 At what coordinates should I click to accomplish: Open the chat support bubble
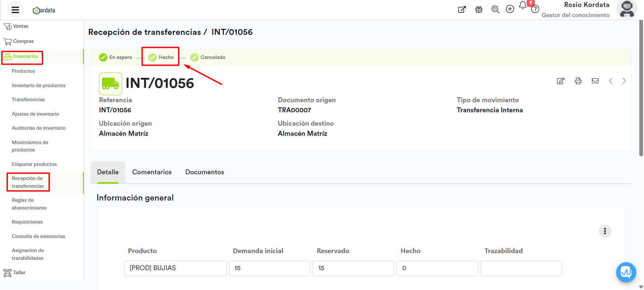coord(626,272)
